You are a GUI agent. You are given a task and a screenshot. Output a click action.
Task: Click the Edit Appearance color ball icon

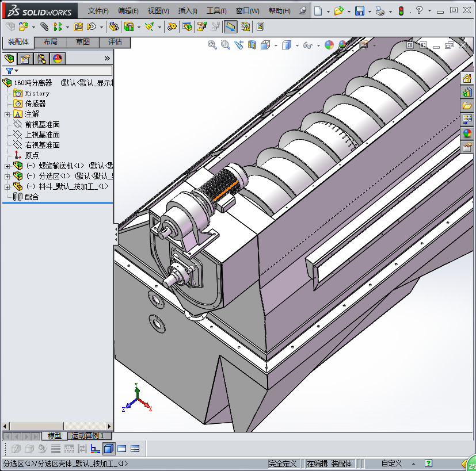329,45
